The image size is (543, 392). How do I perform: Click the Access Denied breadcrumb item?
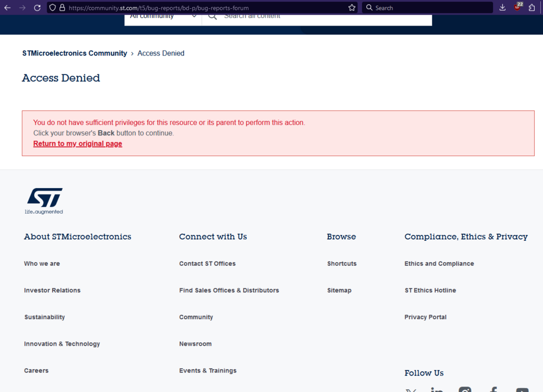coord(161,53)
